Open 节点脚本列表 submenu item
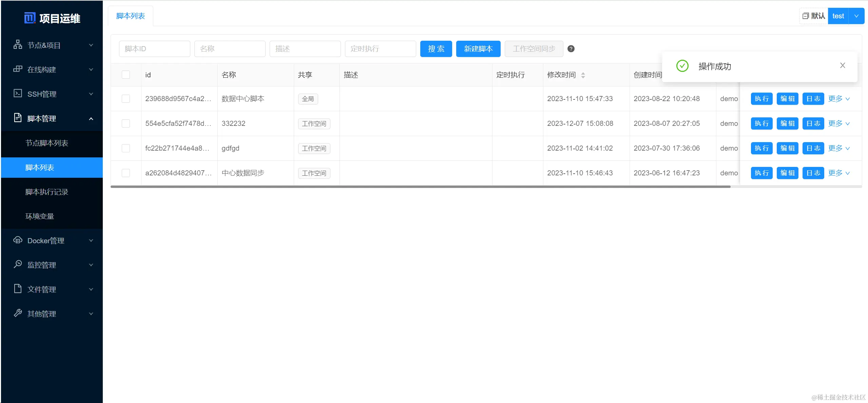This screenshot has width=868, height=403. [52, 143]
